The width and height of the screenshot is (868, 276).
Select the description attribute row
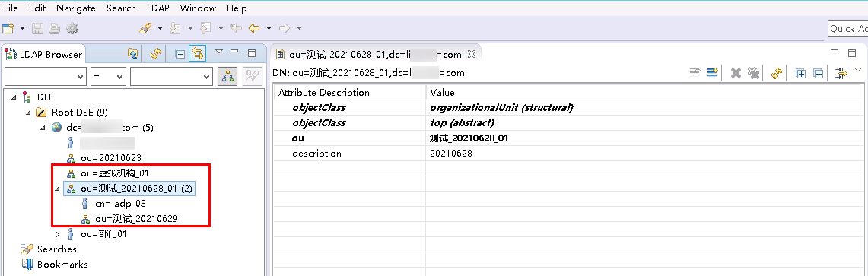click(568, 154)
